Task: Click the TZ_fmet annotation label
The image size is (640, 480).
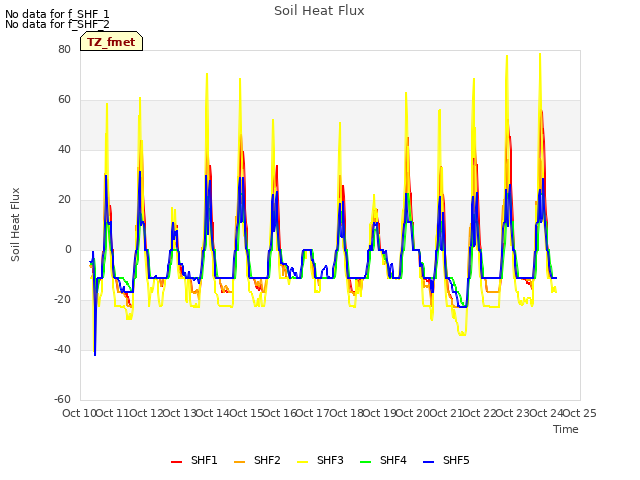Action: (x=111, y=42)
